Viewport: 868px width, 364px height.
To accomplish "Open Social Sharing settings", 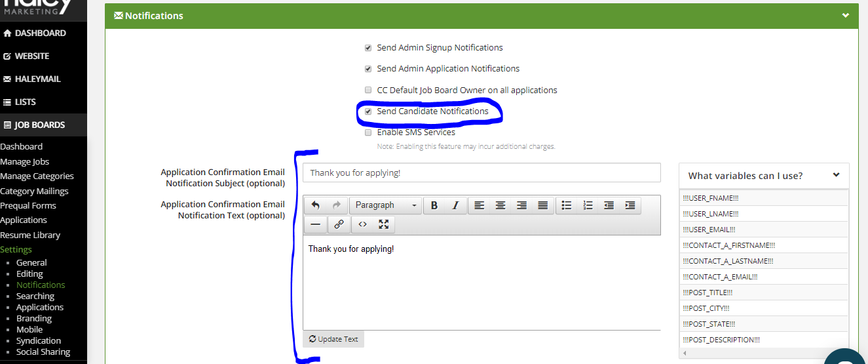I will (x=43, y=352).
